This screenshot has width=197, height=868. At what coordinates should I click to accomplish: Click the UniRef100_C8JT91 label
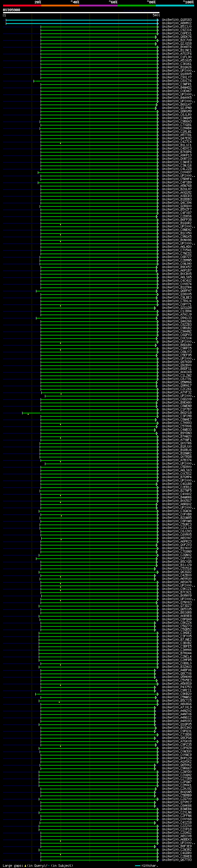click(177, 379)
